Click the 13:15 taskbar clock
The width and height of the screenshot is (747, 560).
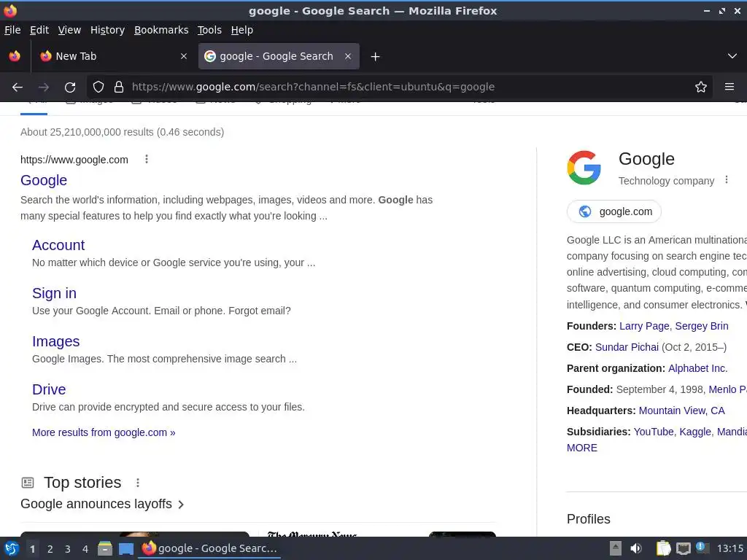click(730, 548)
